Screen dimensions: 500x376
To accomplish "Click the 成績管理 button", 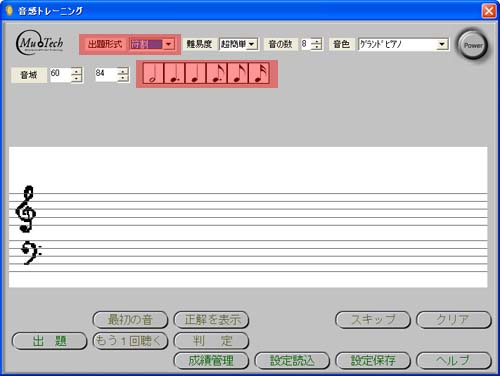I will pyautogui.click(x=211, y=361).
